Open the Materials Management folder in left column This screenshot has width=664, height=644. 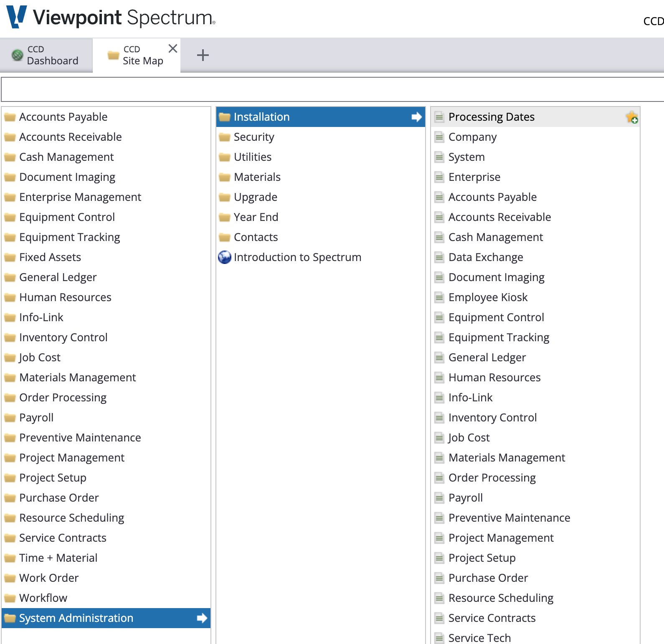coord(106,378)
